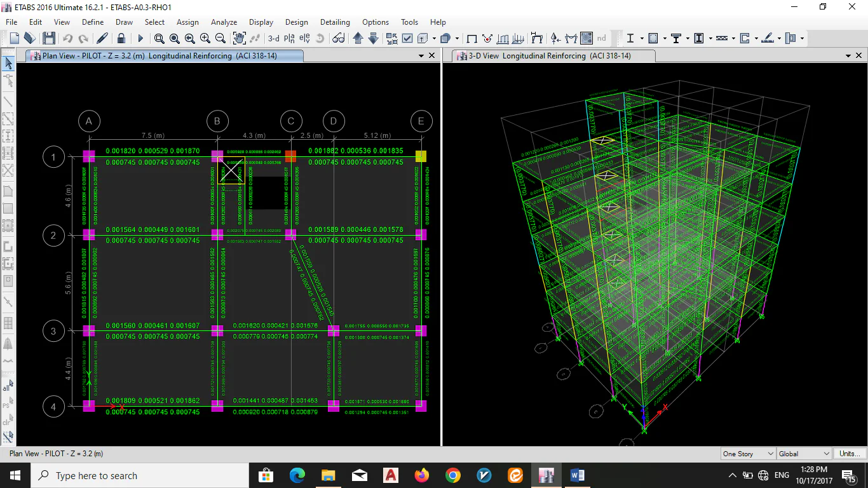The height and width of the screenshot is (488, 868).
Task: Switch to 3-d view toolbar button
Action: 273,38
